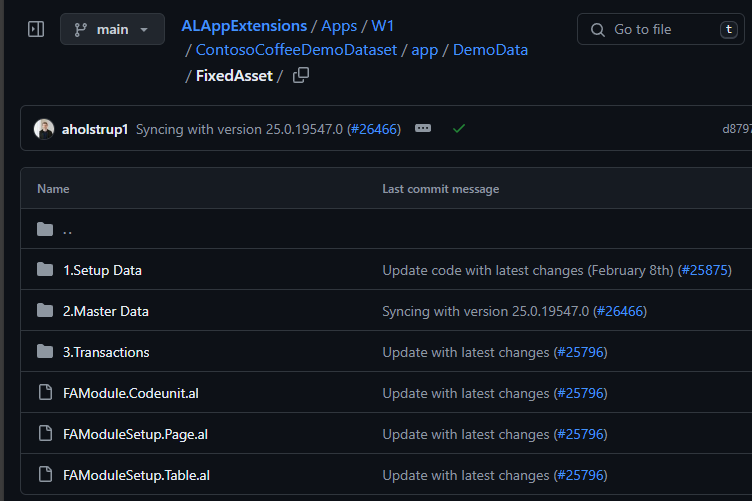Go to the Apps breadcrumb folder
Viewport: 752px width, 501px height.
point(339,26)
